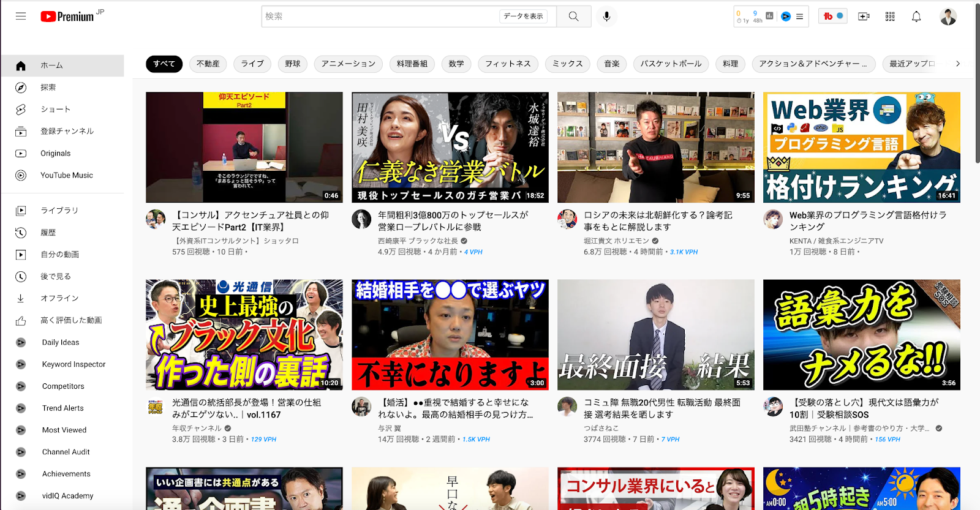Select the すべて filter chip
The height and width of the screenshot is (510, 980).
164,64
